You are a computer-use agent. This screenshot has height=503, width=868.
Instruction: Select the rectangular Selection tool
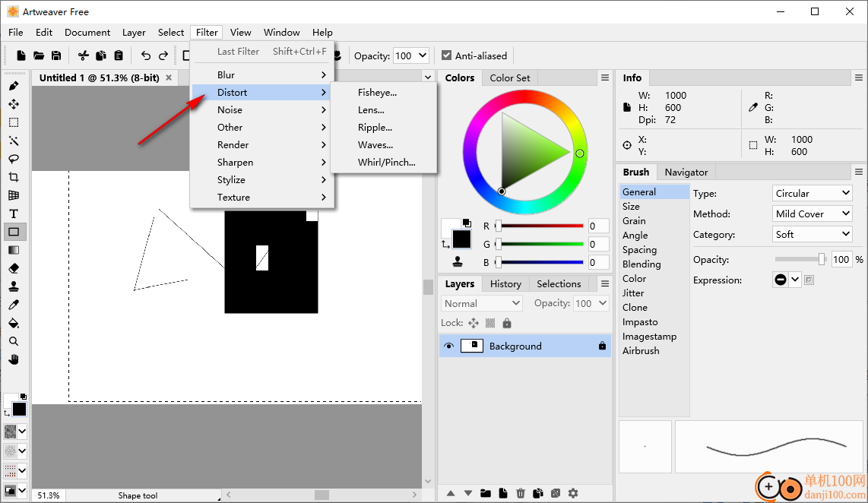tap(14, 122)
